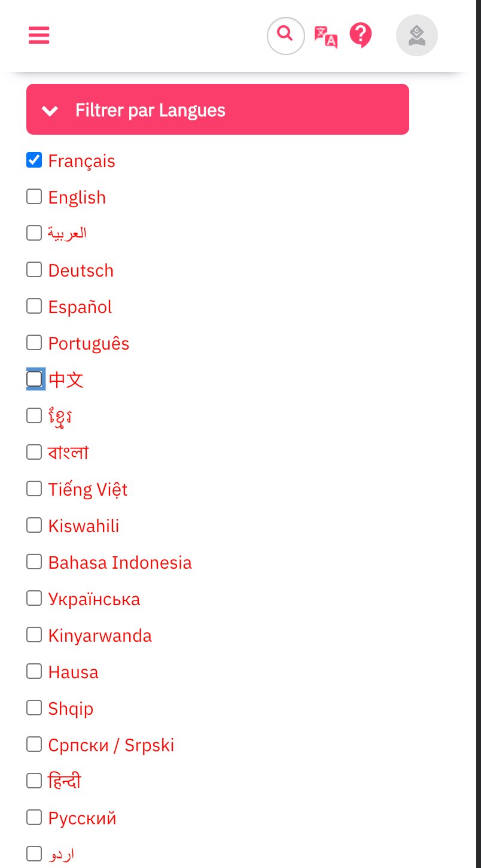This screenshot has width=481, height=868.
Task: Click the search magnifier icon
Action: tap(286, 35)
